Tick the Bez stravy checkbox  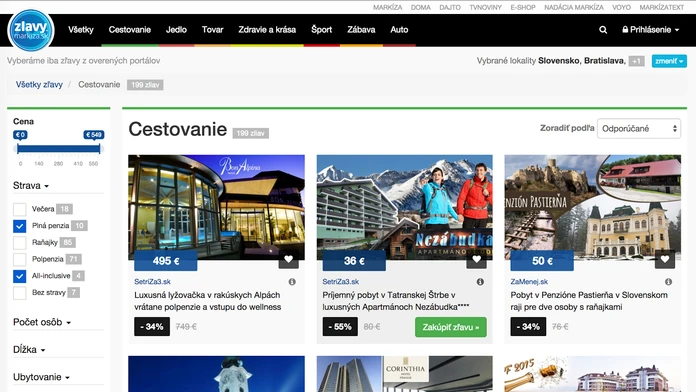[20, 293]
